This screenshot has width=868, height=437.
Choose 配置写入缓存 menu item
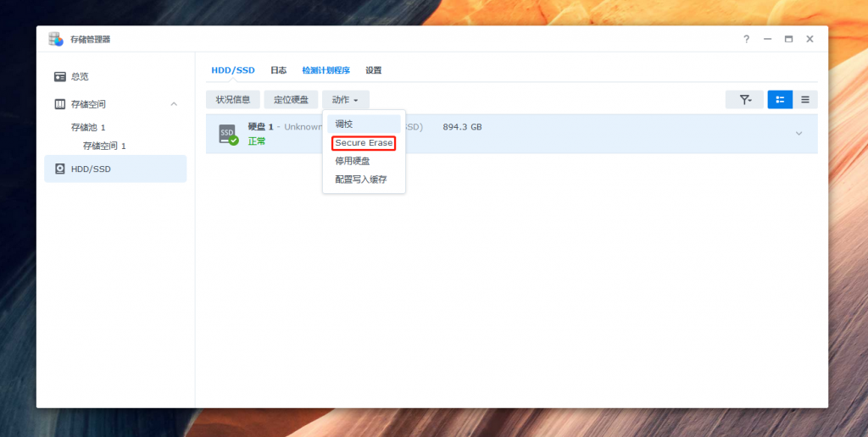pyautogui.click(x=361, y=180)
